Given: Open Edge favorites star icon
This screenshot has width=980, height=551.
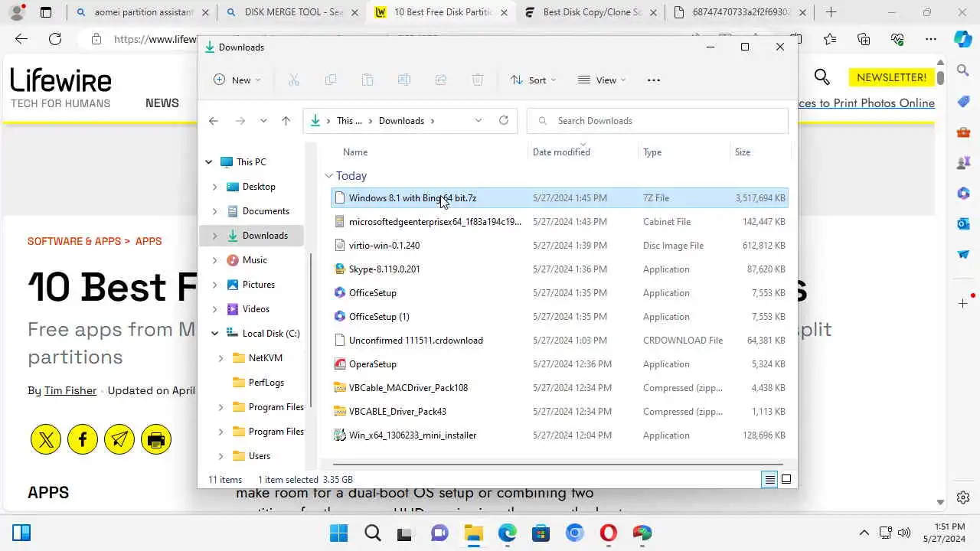Looking at the screenshot, I should click(x=830, y=39).
